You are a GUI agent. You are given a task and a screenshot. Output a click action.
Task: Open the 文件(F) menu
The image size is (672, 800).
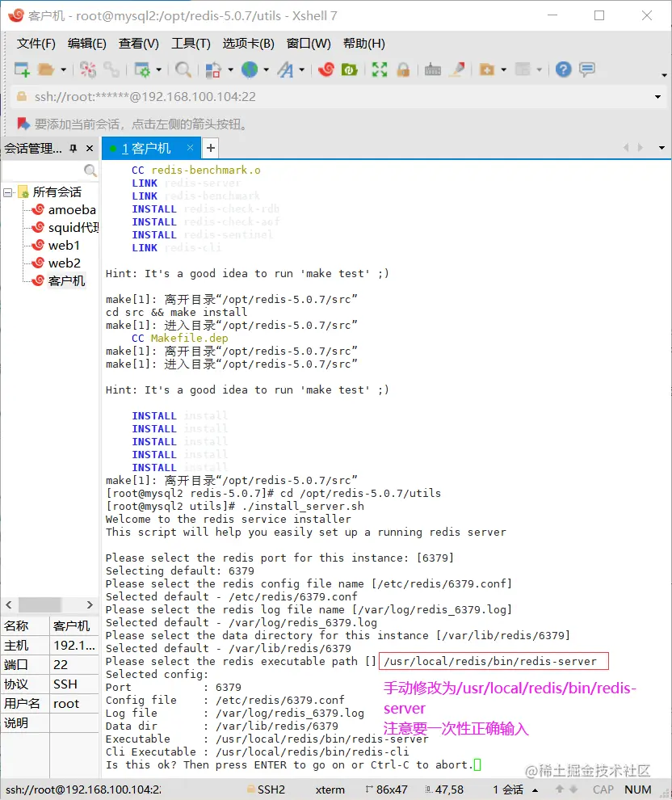click(36, 44)
